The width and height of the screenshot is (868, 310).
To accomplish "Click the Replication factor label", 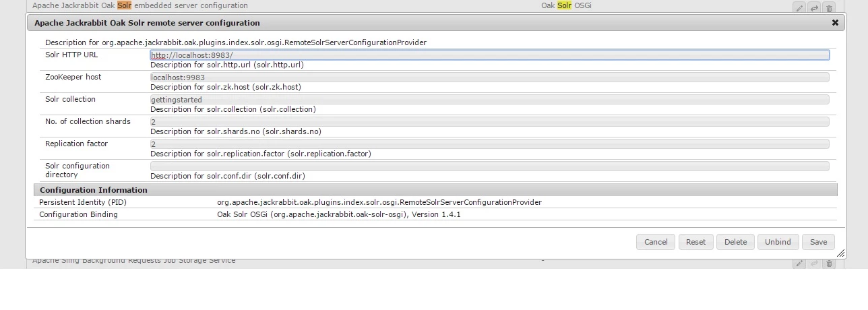I will [x=76, y=144].
